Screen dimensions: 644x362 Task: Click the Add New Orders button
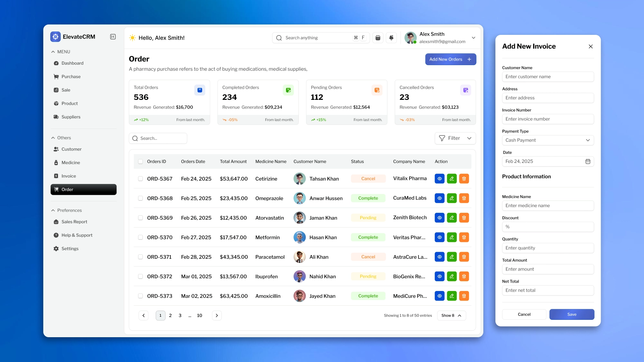pos(450,59)
